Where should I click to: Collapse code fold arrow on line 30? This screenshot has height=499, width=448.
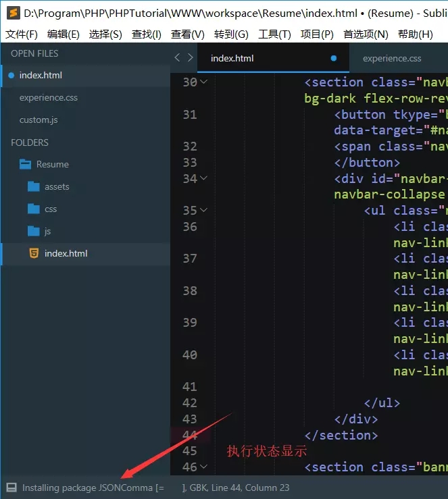pos(204,82)
